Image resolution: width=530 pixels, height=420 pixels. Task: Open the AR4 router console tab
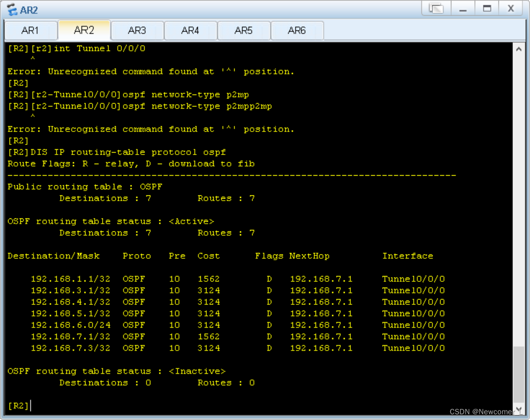pyautogui.click(x=191, y=30)
